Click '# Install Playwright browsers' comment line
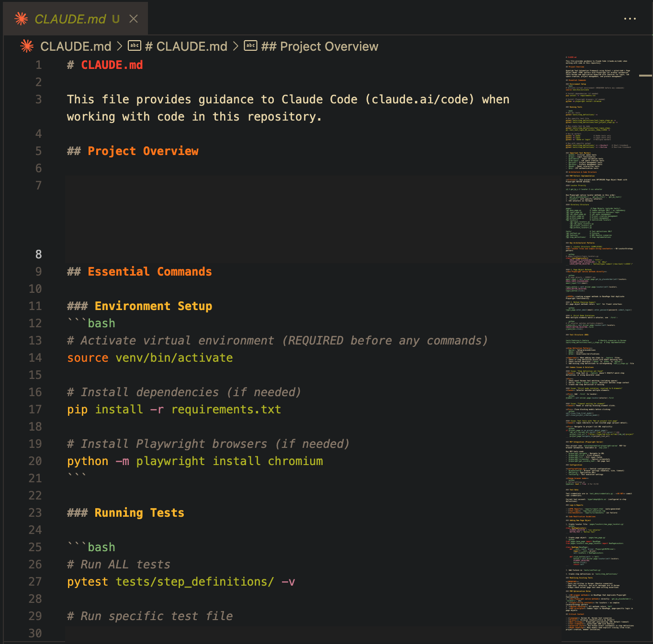Screen dimensions: 653x644 coord(208,444)
